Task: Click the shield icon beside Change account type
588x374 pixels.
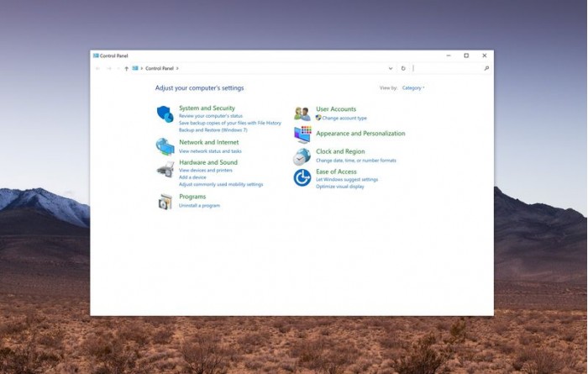Action: click(x=318, y=118)
